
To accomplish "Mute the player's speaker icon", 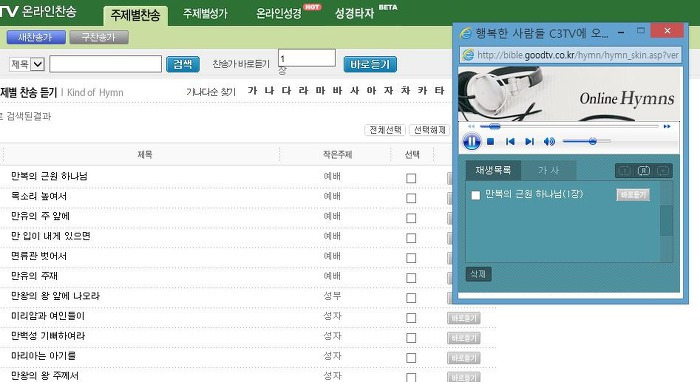I will tap(549, 141).
